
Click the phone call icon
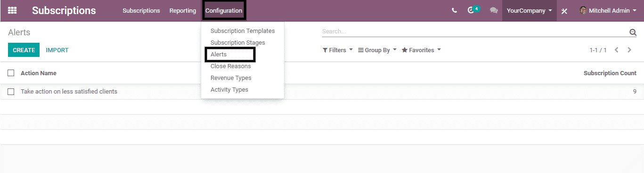454,10
